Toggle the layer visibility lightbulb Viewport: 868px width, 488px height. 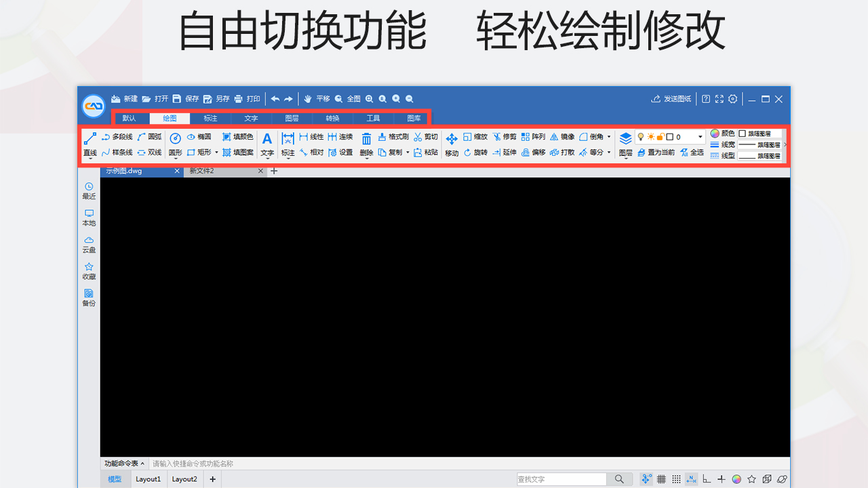[641, 137]
